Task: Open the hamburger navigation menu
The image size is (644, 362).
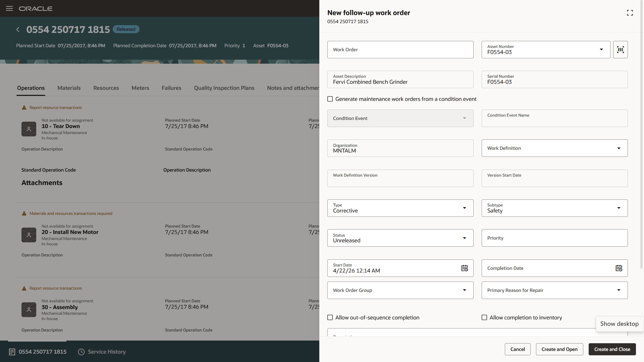Action: [9, 8]
